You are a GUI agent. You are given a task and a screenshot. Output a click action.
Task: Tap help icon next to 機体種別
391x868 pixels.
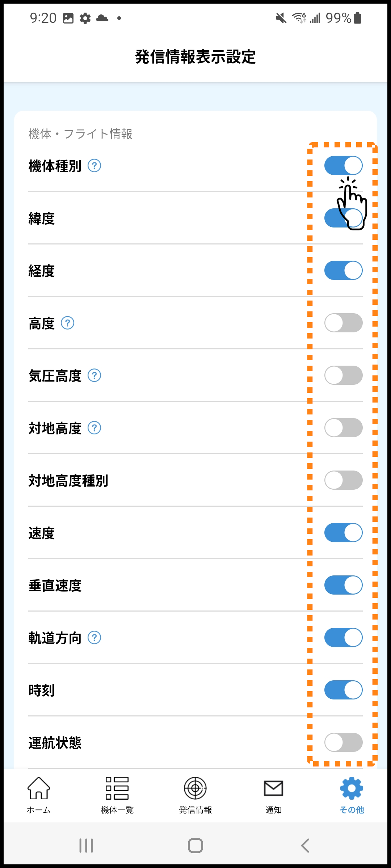tap(94, 166)
